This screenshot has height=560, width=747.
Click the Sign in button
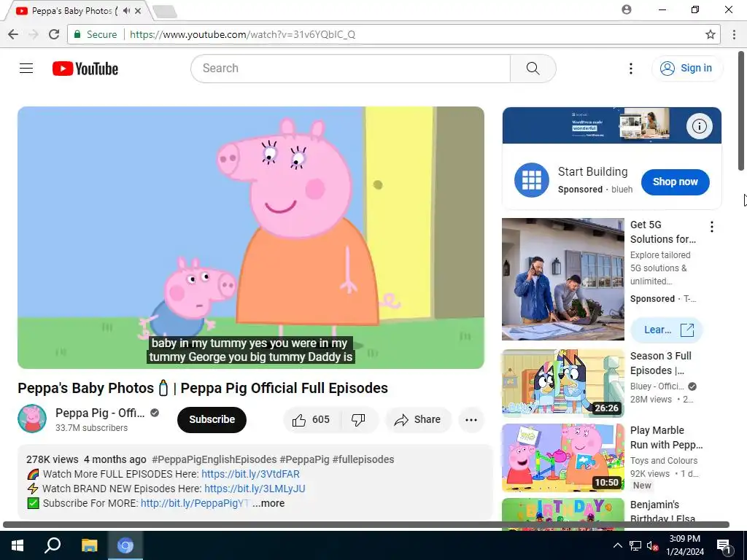point(687,68)
